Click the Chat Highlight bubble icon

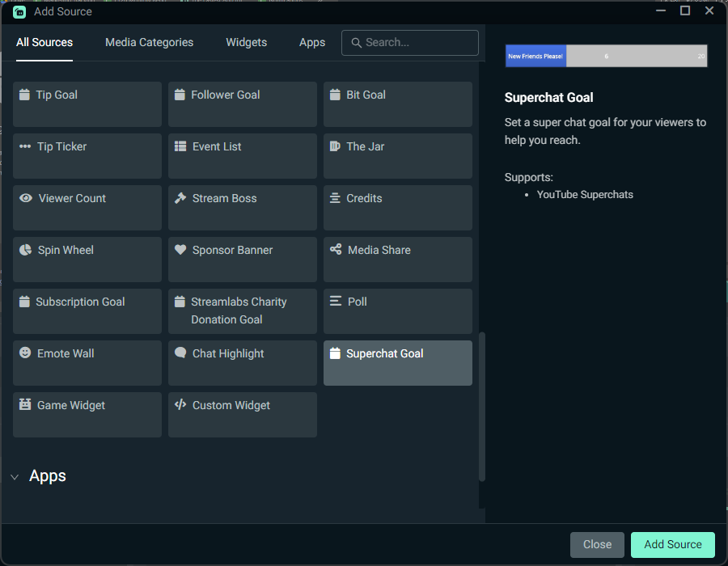pyautogui.click(x=180, y=353)
